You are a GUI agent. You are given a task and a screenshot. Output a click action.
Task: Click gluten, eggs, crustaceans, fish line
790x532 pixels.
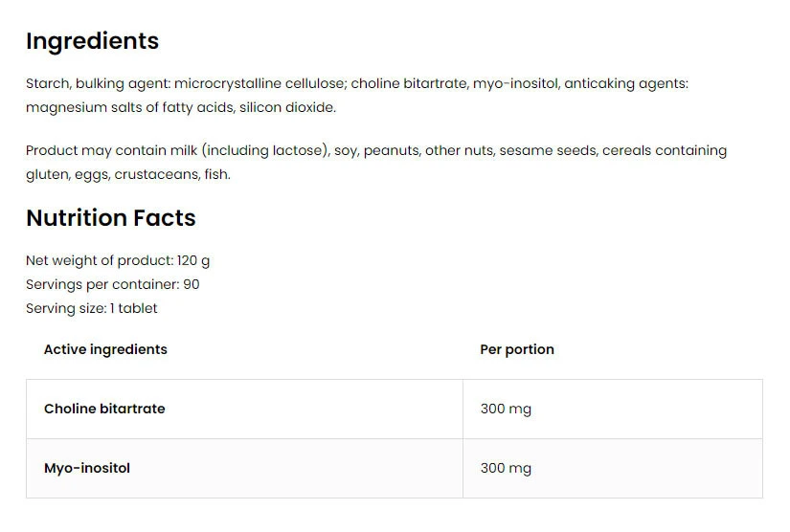click(127, 175)
